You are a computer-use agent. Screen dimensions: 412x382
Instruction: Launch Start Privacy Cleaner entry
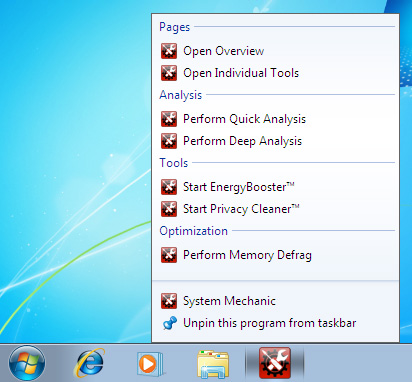click(x=275, y=209)
